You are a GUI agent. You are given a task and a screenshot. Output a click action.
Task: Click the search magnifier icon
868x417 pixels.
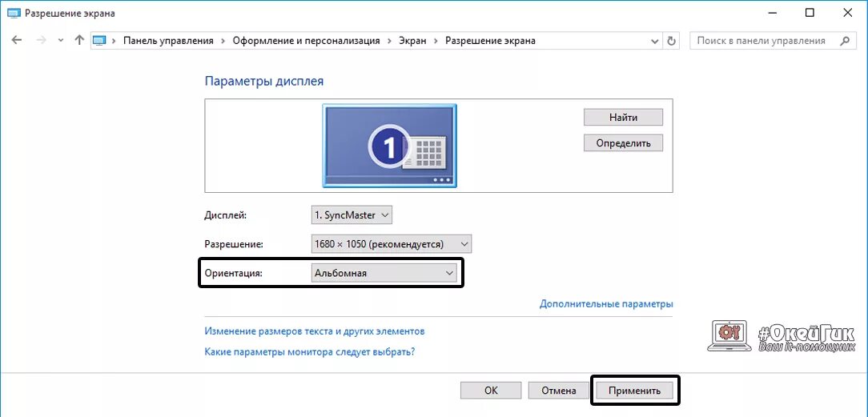pyautogui.click(x=845, y=40)
